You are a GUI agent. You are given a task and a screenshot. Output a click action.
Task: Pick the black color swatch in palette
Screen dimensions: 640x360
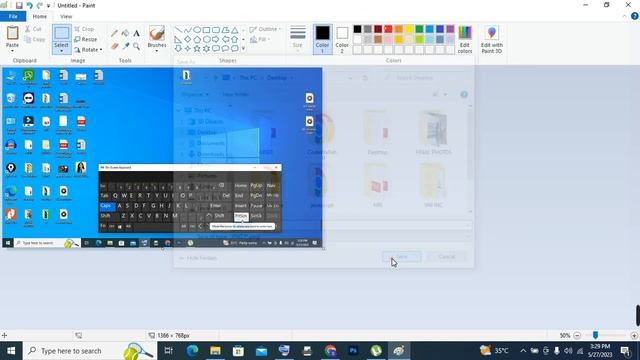tap(358, 29)
